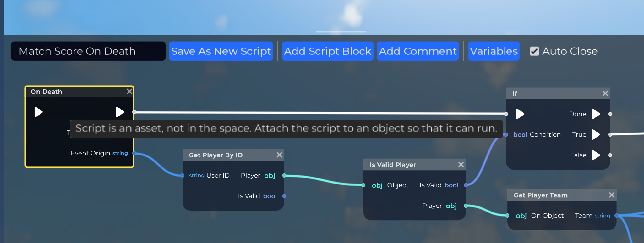The image size is (644, 243).
Task: Click the Done output arrow in If block
Action: tap(596, 114)
